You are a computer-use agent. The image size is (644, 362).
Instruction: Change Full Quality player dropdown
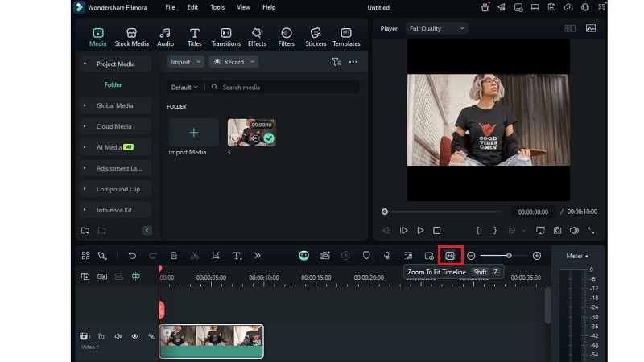[x=436, y=28]
